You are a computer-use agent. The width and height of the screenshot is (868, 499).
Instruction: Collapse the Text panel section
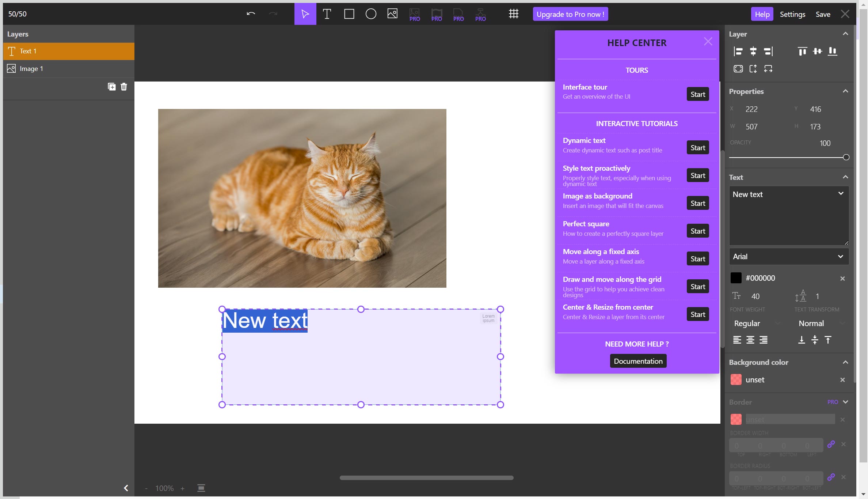(845, 177)
